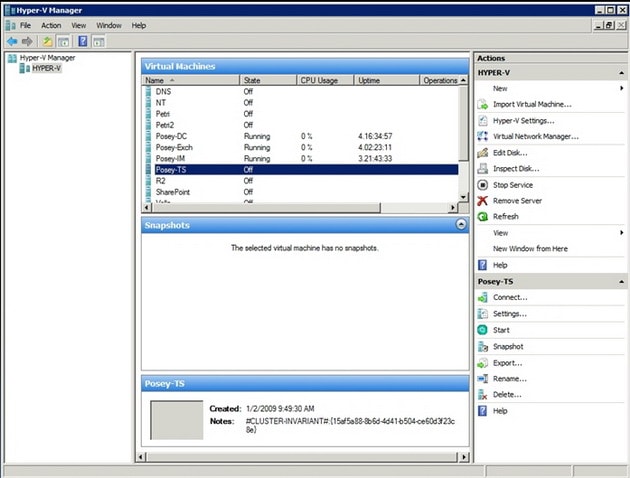Click the MMC icon left of the File menu
Image resolution: width=630 pixels, height=478 pixels.
[x=11, y=25]
